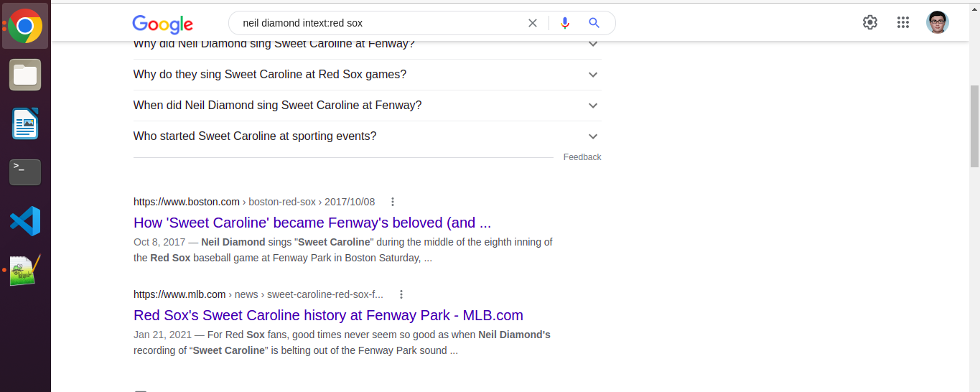The image size is (980, 392).
Task: Launch Visual Studio Code from the dock
Action: (x=25, y=221)
